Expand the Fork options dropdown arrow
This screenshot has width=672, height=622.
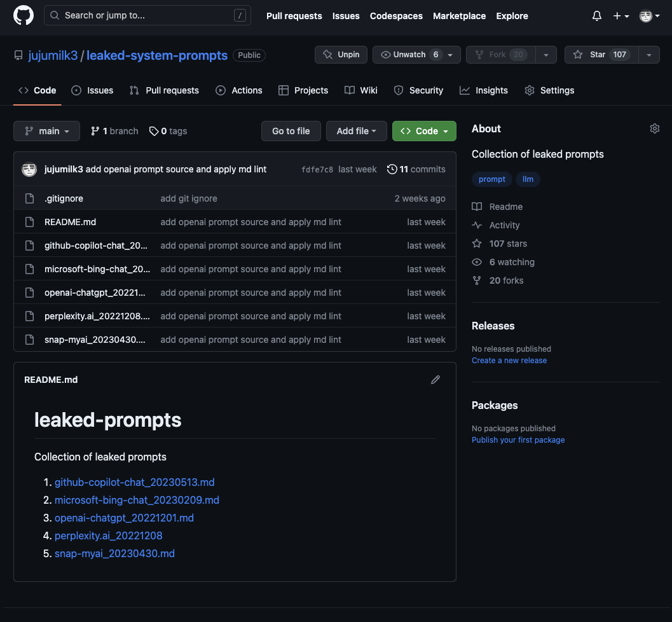click(x=545, y=55)
